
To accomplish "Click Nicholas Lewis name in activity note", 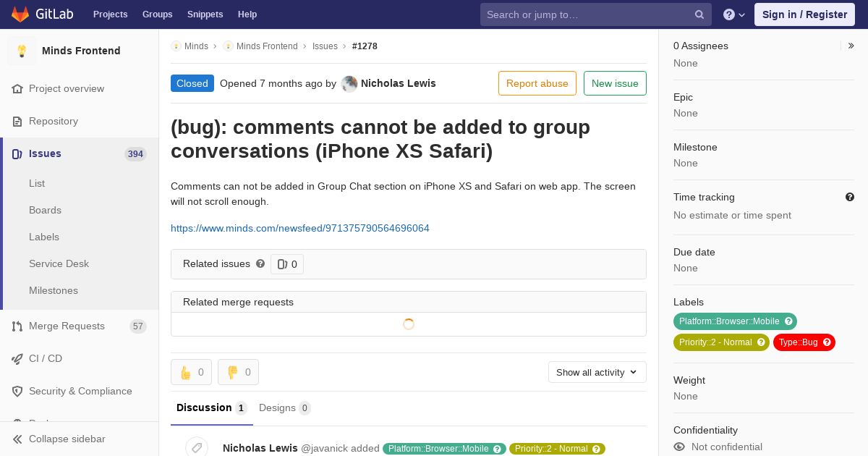I will pos(260,449).
